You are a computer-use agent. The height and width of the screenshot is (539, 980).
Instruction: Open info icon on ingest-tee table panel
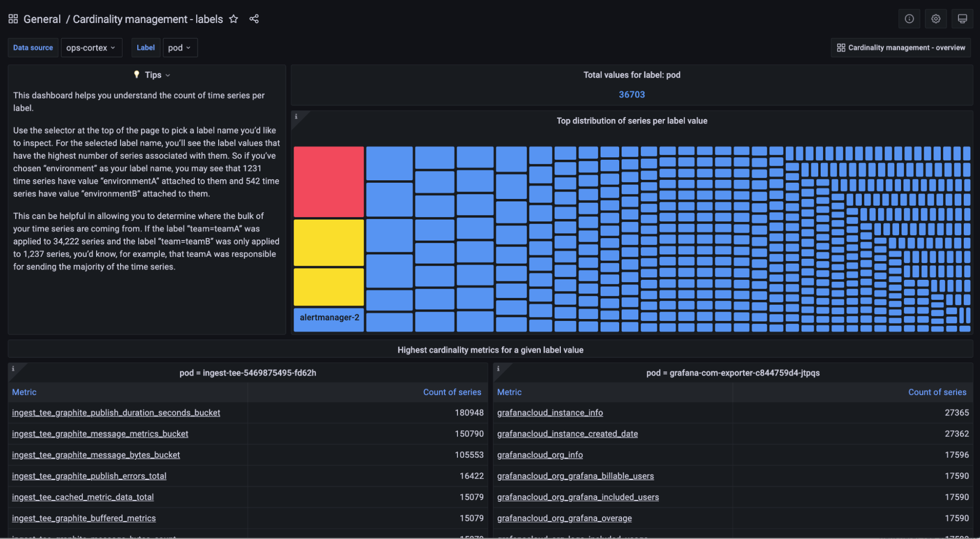click(x=13, y=368)
